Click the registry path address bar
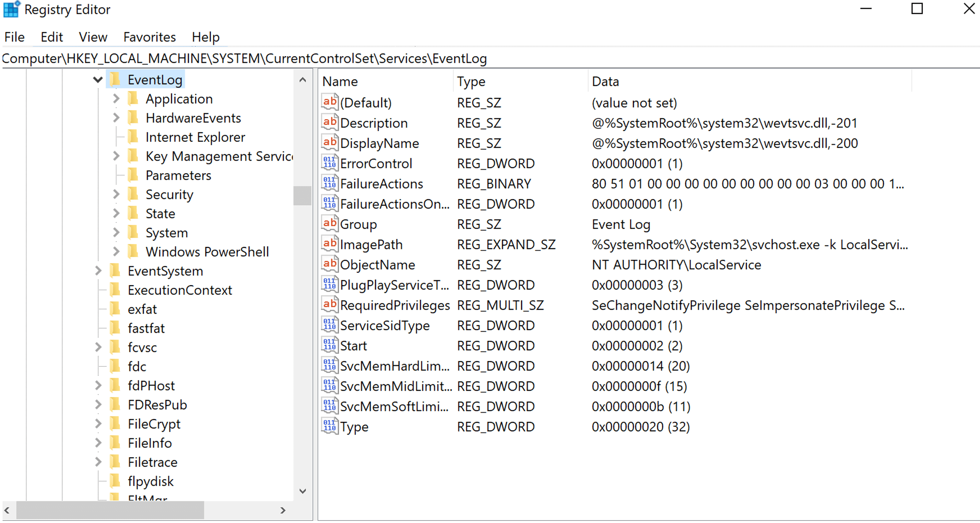Screen dimensions: 980x523 click(x=490, y=58)
